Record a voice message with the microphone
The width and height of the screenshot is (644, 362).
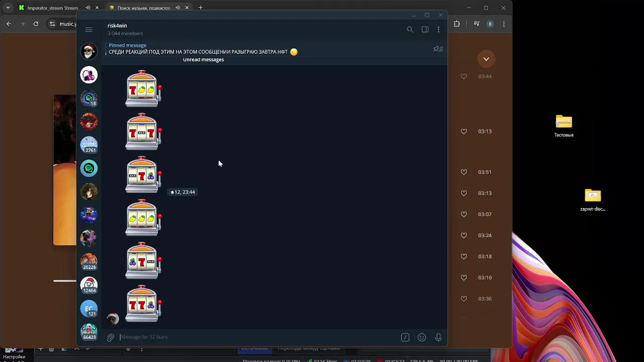[x=438, y=337]
